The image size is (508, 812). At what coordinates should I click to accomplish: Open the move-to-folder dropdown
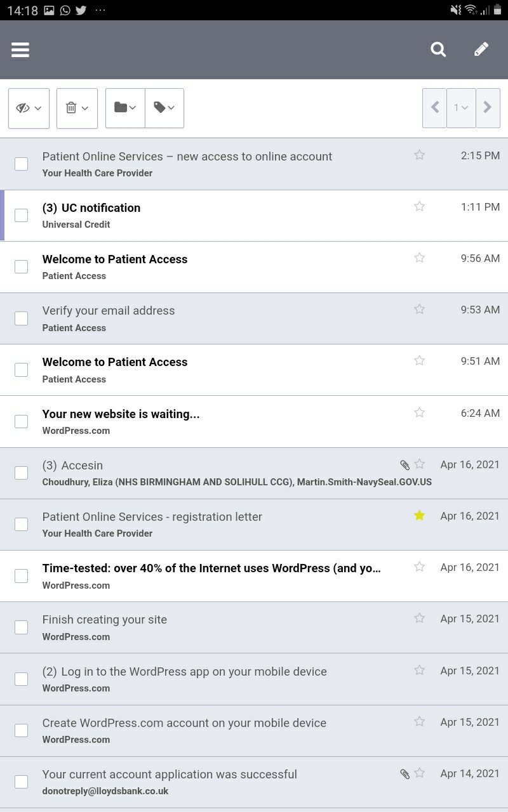pos(125,108)
